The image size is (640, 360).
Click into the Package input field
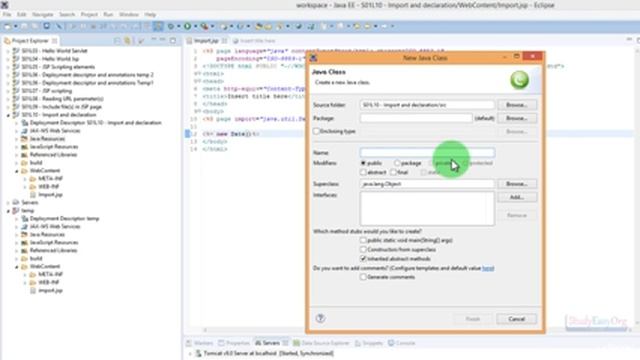pyautogui.click(x=416, y=118)
